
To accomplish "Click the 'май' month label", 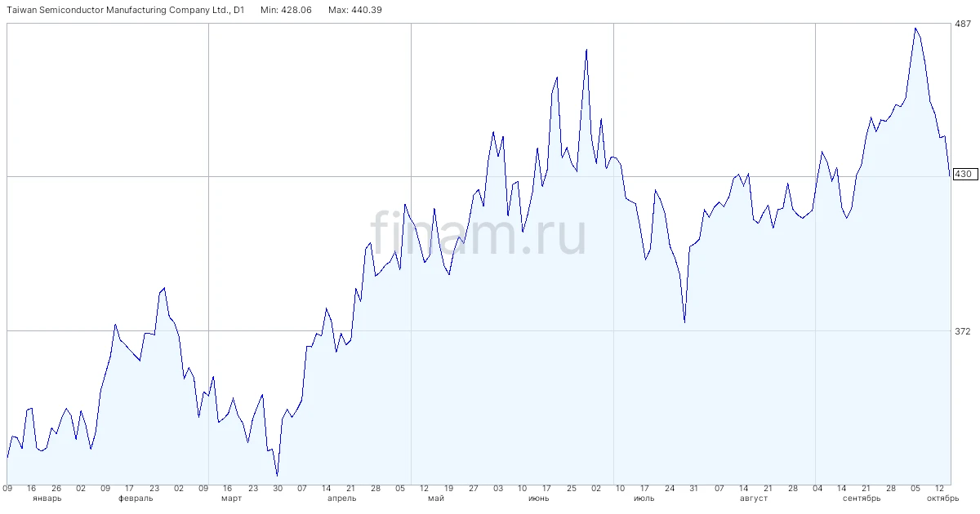I will tap(435, 498).
